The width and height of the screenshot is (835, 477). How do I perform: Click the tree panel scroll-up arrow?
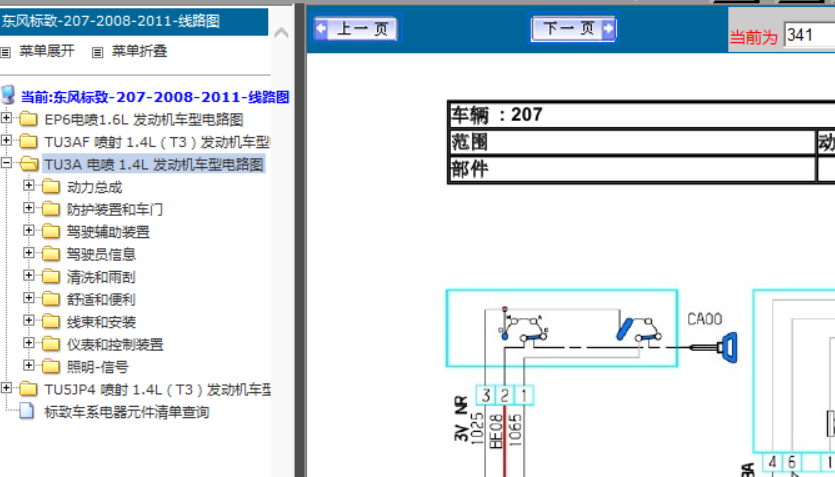coord(281,34)
